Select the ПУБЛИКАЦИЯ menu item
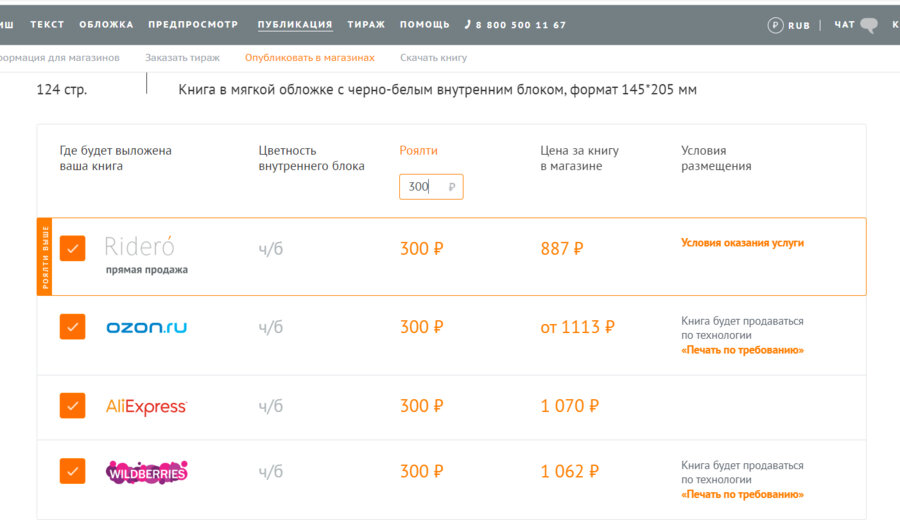This screenshot has height=532, width=900. click(x=295, y=25)
